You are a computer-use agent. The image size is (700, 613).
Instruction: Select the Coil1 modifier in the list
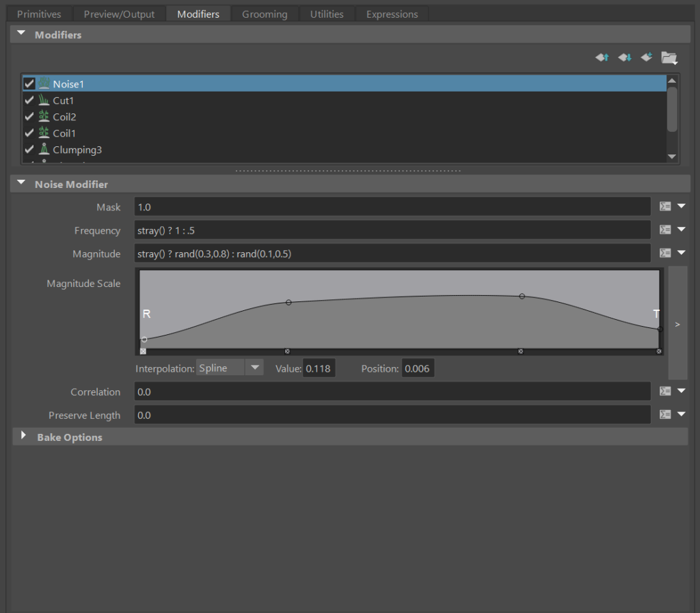(64, 133)
